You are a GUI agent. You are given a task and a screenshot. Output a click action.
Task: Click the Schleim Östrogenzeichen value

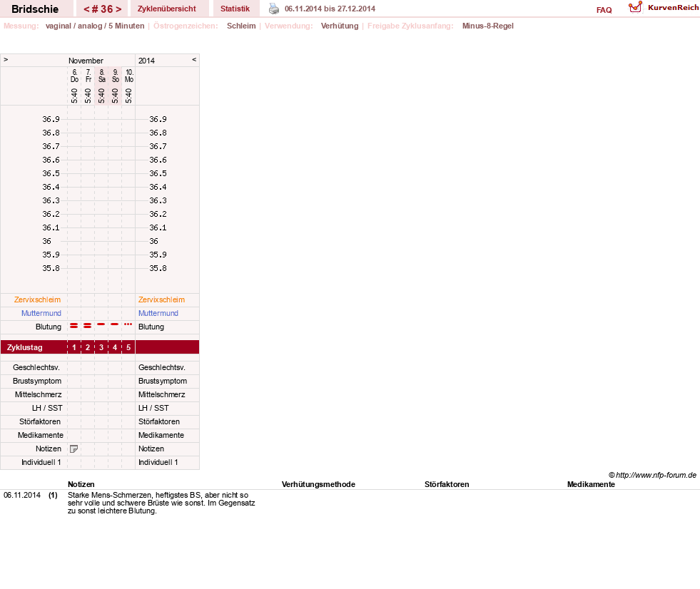point(241,26)
